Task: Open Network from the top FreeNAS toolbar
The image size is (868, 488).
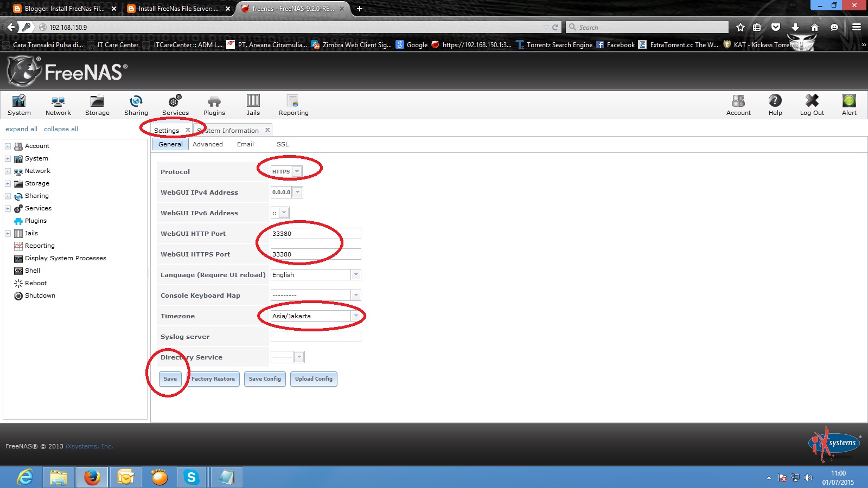Action: tap(58, 105)
